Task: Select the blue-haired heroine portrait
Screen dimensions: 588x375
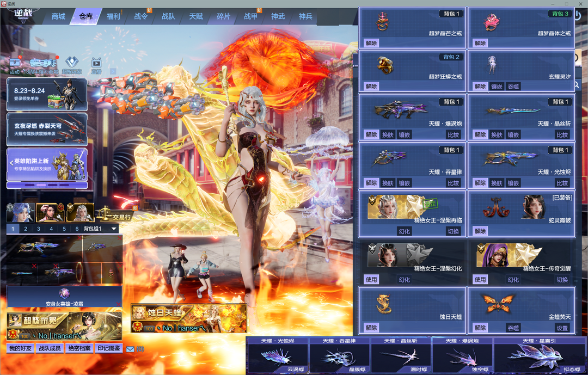Action: coord(21,212)
